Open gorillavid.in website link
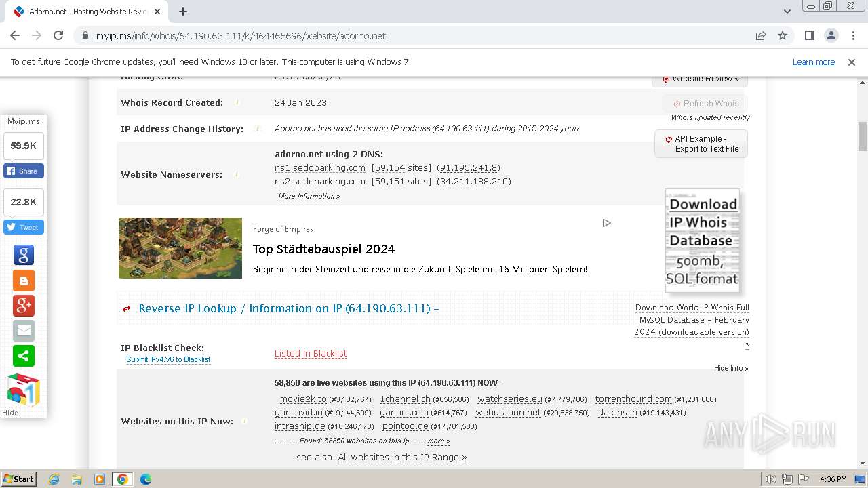Viewport: 868px width, 488px height. point(299,413)
